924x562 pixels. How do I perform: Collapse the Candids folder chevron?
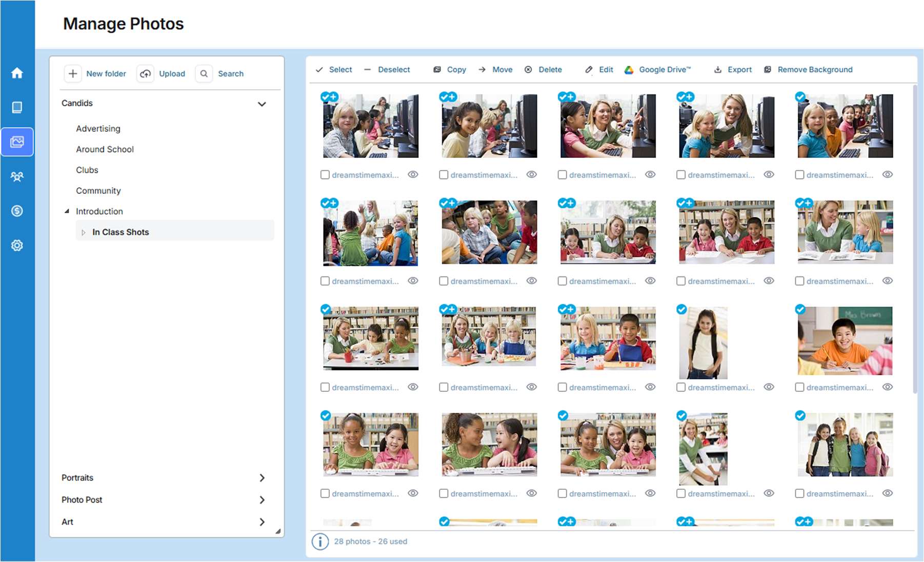pyautogui.click(x=262, y=104)
